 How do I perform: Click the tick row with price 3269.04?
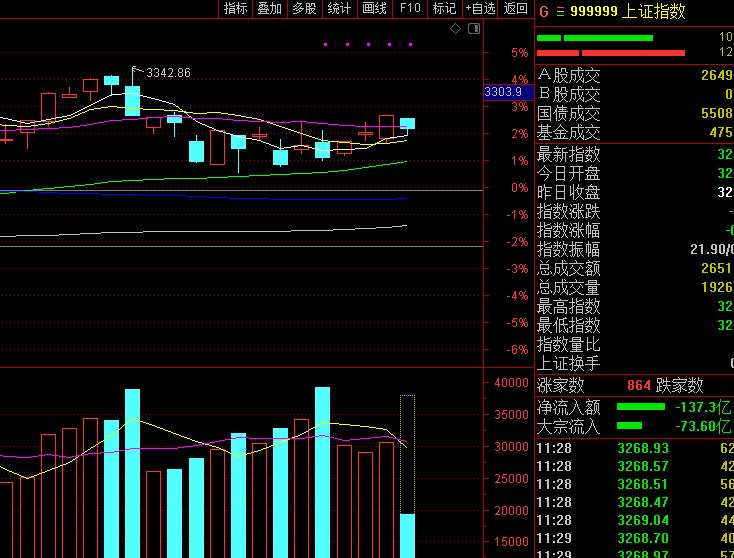pyautogui.click(x=635, y=520)
